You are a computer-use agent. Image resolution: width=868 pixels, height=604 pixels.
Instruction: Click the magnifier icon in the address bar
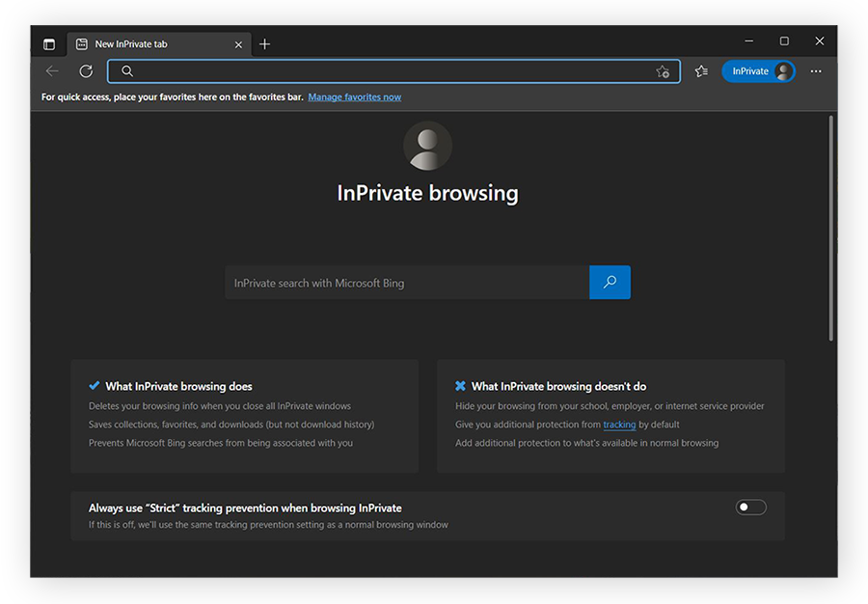pos(126,70)
